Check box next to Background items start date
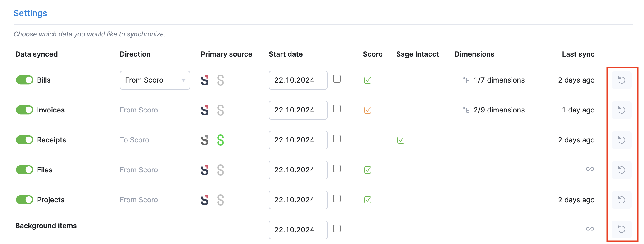The width and height of the screenshot is (644, 244). 337,228
